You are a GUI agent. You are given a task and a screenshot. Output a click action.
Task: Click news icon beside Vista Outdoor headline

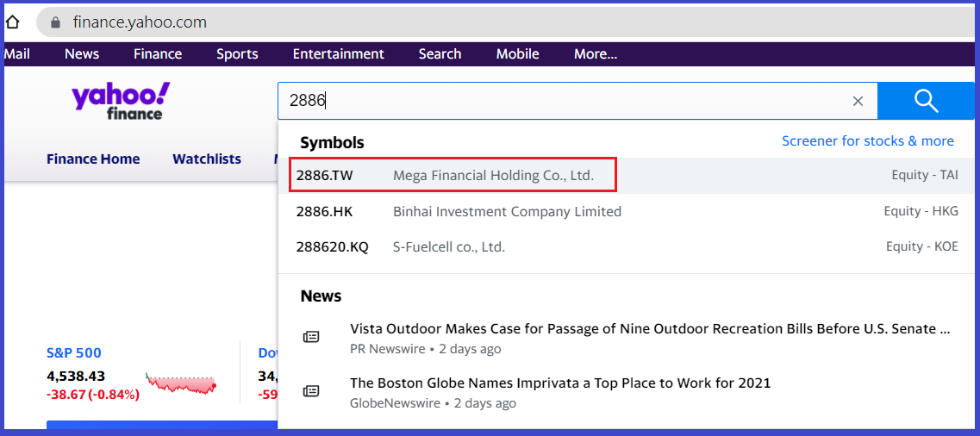[x=311, y=337]
